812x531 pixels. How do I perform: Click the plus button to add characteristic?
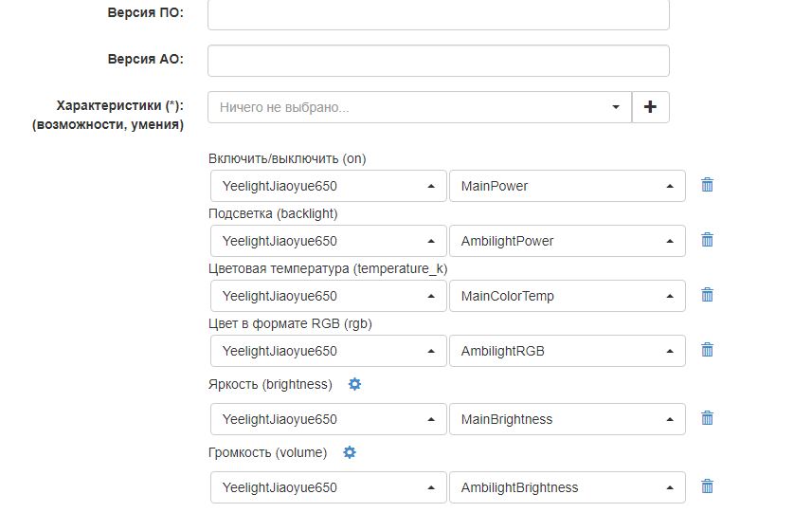point(650,107)
